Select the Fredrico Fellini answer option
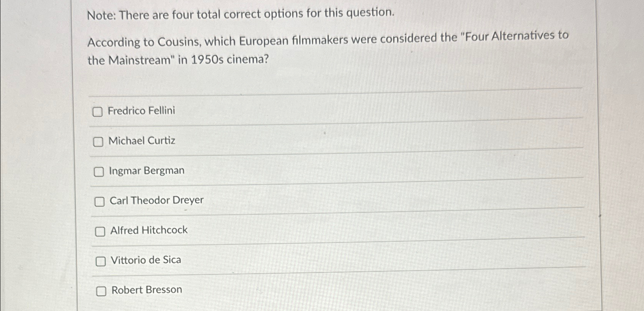The width and height of the screenshot is (644, 311). [x=141, y=111]
